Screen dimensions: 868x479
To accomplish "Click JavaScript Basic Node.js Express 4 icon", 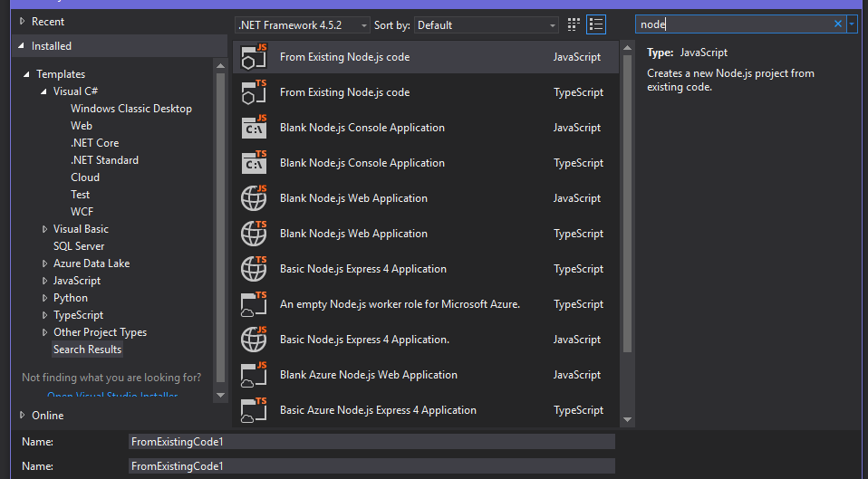I will point(254,340).
